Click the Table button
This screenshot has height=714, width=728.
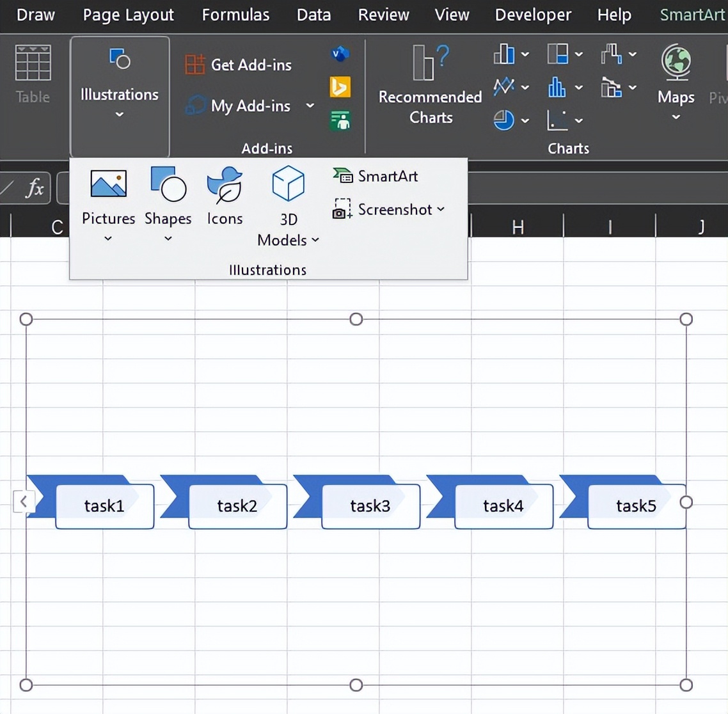click(33, 74)
